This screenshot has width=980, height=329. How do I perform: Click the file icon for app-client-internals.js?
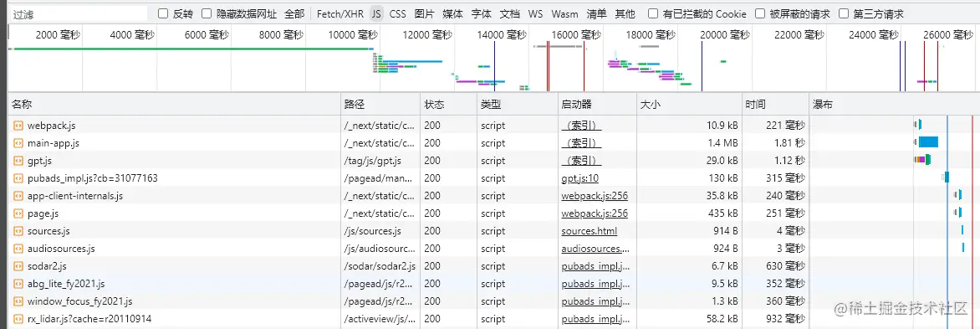[18, 196]
